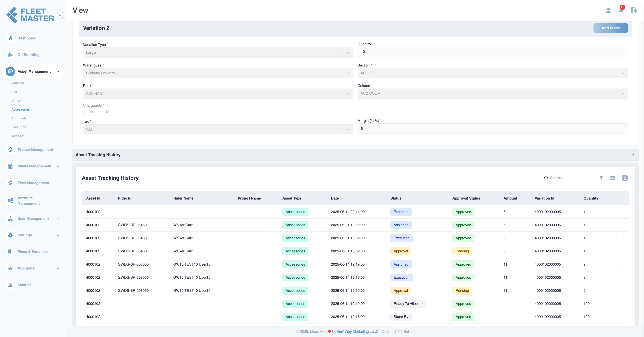Screen dimensions: 644x337
Task: Expand the On Boarding menu chevron
Action: point(58,55)
